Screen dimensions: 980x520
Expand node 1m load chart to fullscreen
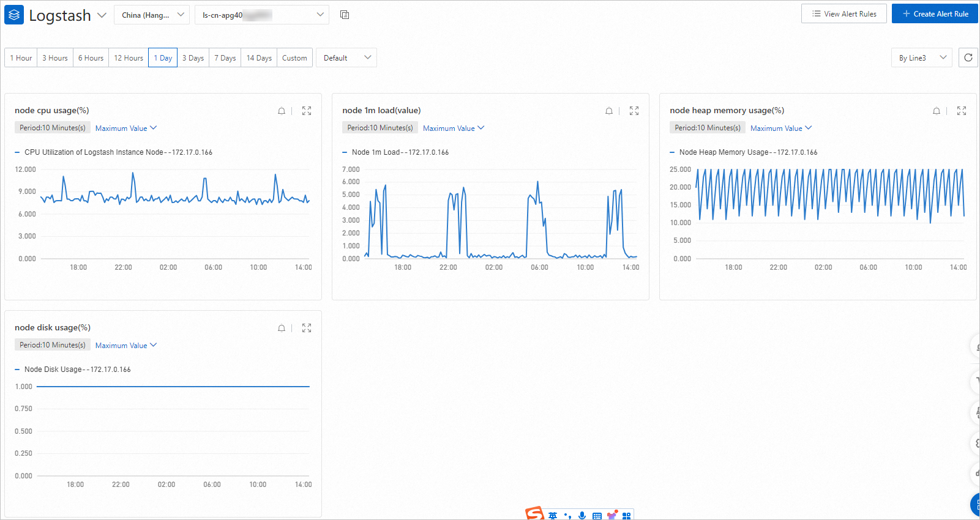click(x=634, y=111)
